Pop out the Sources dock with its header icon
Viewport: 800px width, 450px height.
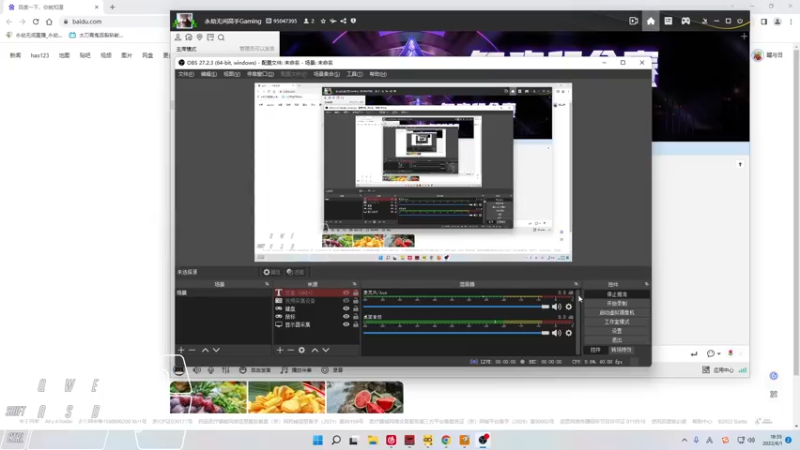tap(355, 284)
